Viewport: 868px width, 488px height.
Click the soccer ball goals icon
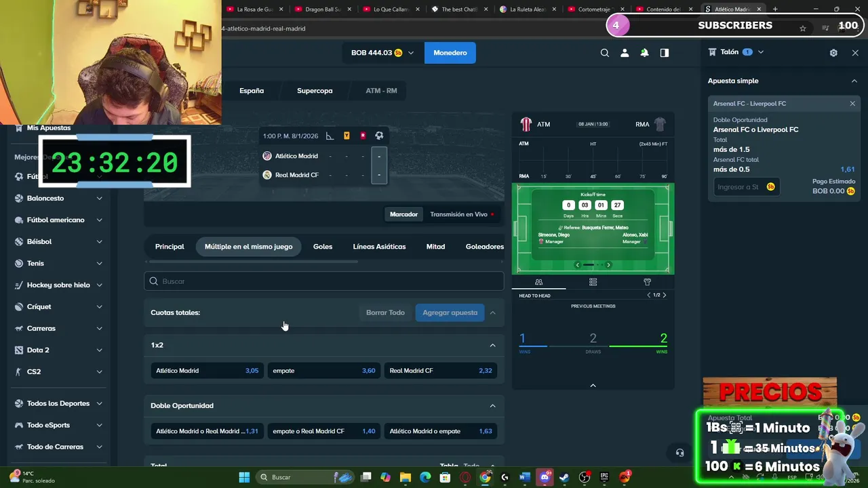pyautogui.click(x=379, y=136)
